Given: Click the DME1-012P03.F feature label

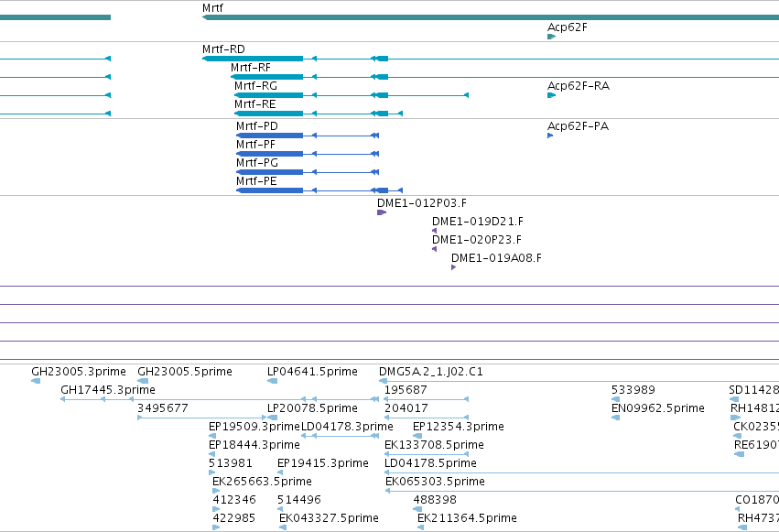Looking at the screenshot, I should (422, 203).
